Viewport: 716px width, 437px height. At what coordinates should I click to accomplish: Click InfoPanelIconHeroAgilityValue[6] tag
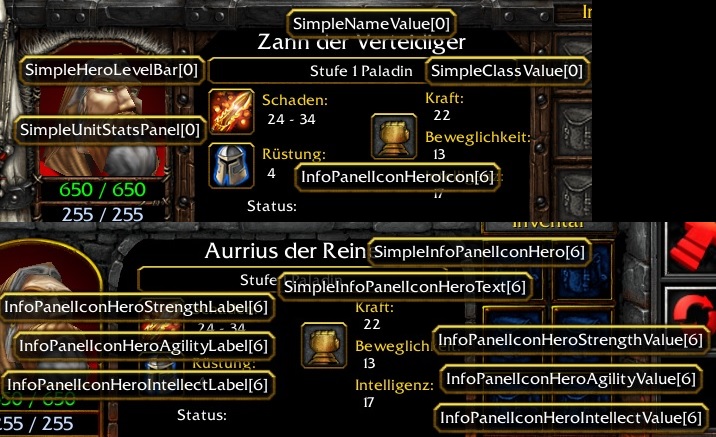click(x=571, y=379)
